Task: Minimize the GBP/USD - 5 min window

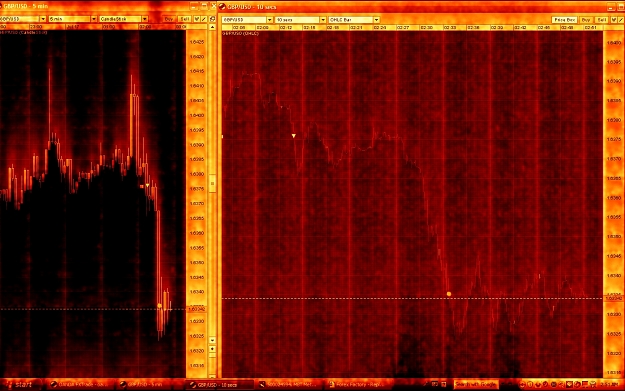Action: point(194,6)
